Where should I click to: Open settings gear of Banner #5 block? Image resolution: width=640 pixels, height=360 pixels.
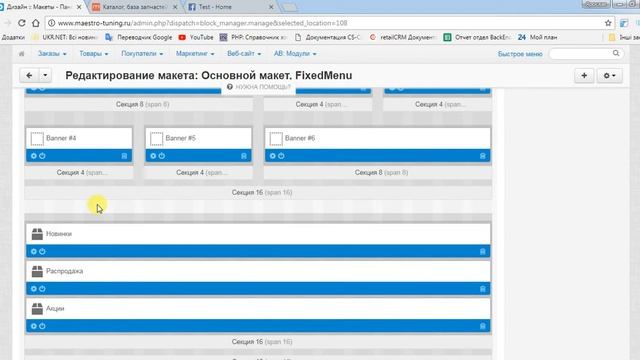(153, 156)
